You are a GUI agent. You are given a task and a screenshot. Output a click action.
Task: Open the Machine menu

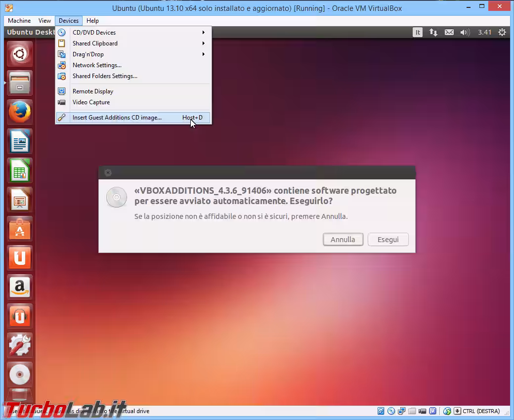(x=19, y=21)
